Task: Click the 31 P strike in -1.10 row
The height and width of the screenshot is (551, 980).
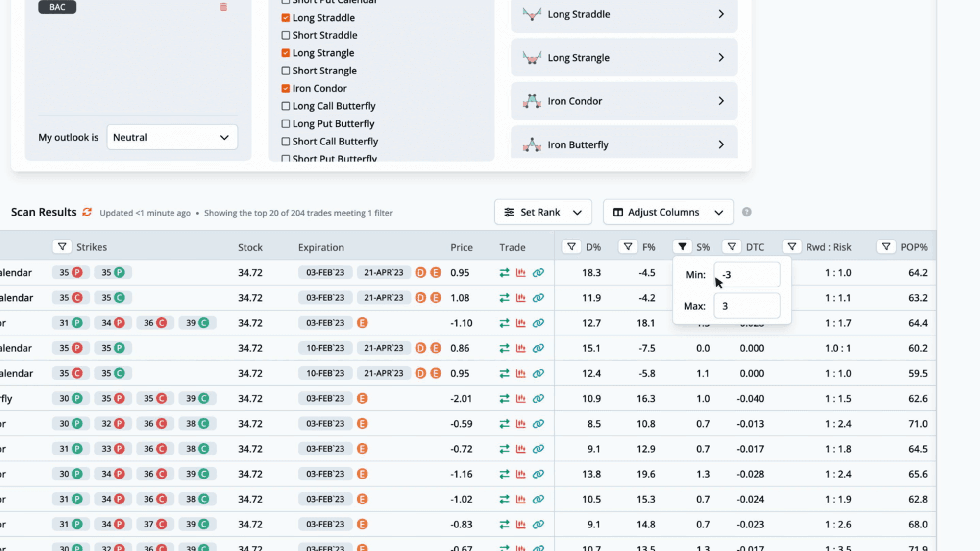Action: (x=71, y=323)
